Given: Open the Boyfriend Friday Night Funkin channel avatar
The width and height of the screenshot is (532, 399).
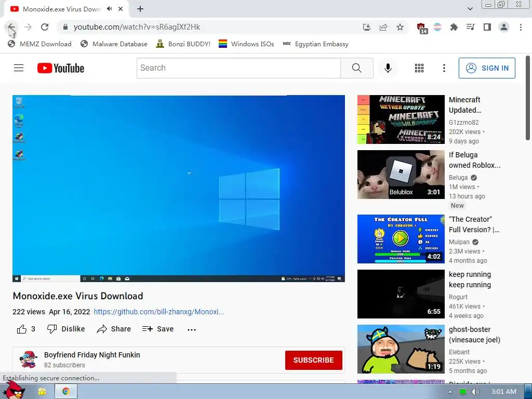Looking at the screenshot, I should [29, 360].
